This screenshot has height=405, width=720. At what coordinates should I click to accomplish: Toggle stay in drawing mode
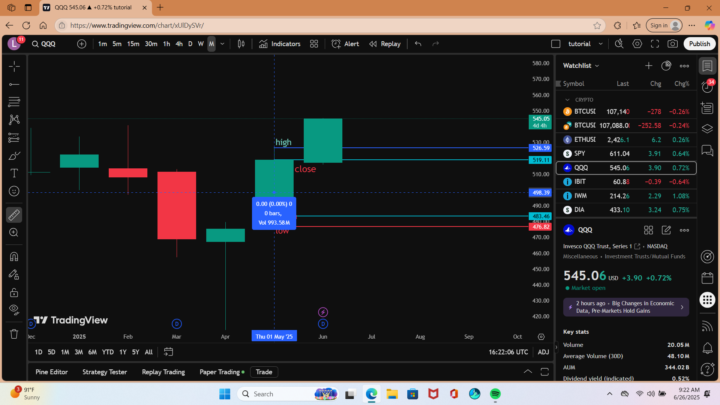14,274
